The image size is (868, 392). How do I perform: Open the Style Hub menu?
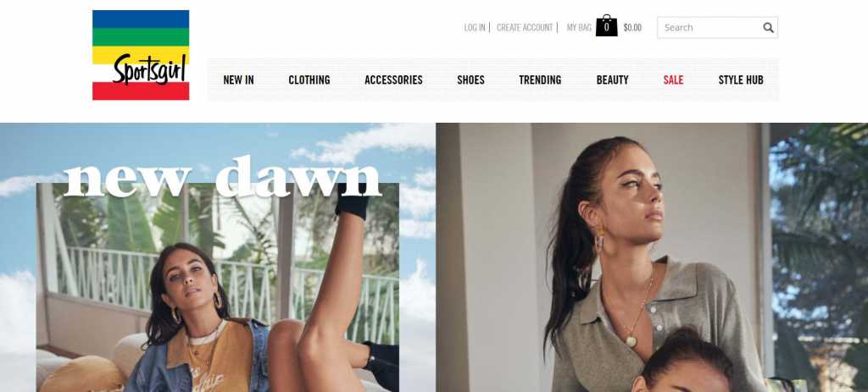[x=741, y=80]
